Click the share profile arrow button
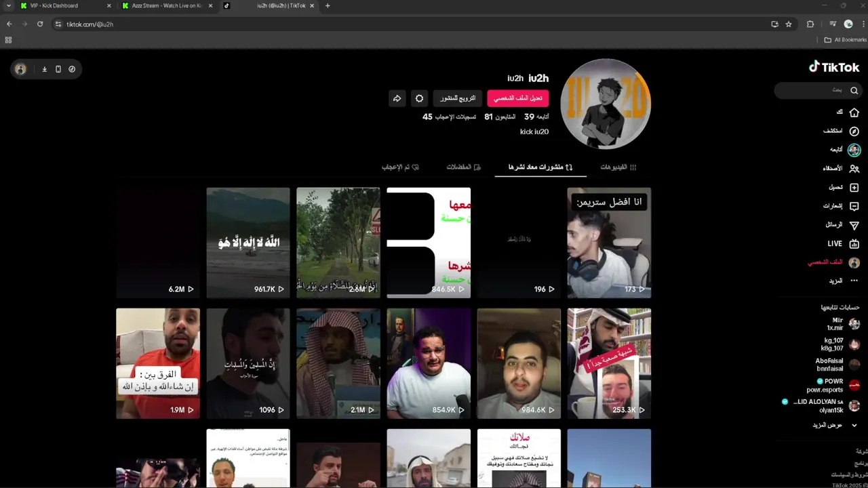Image resolution: width=868 pixels, height=488 pixels. [x=397, y=98]
